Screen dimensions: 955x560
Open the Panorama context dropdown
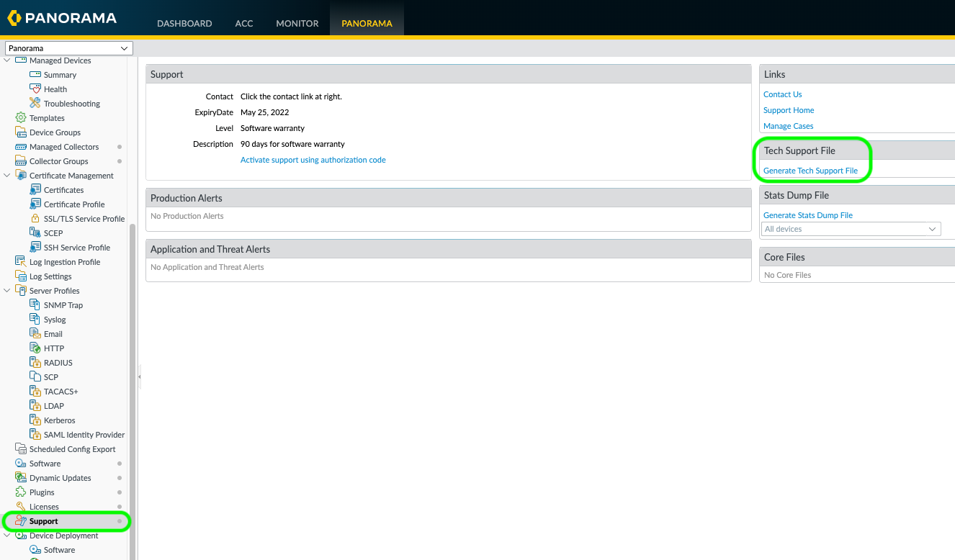[x=69, y=48]
